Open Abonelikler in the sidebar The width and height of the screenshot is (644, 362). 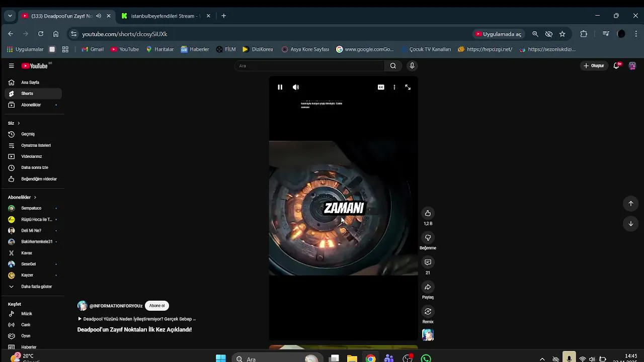pyautogui.click(x=33, y=105)
